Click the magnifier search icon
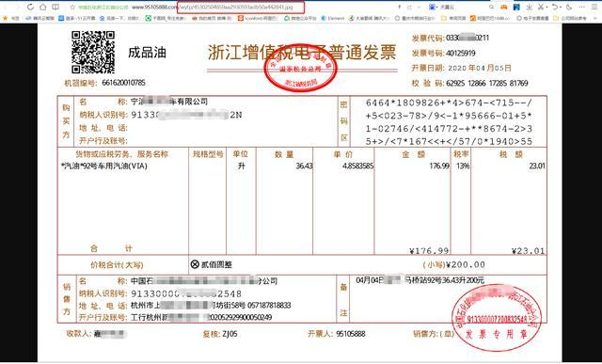Screen dimensions: 602x364 click(491, 7)
